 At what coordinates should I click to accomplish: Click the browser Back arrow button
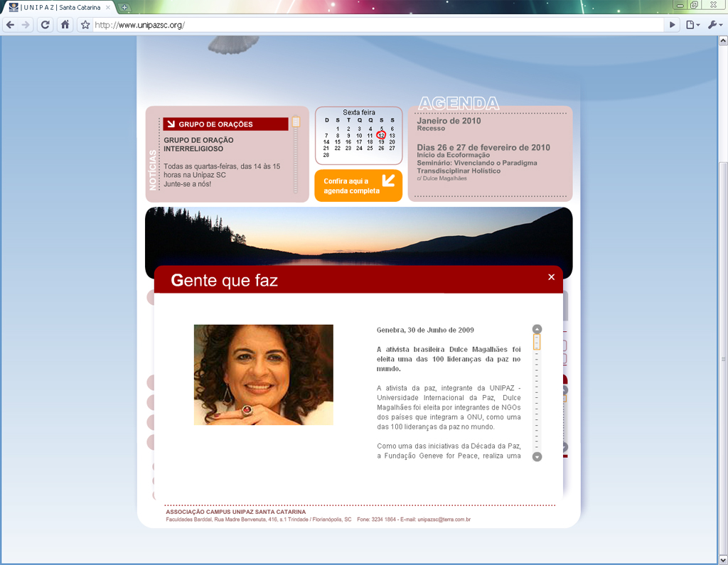[10, 25]
